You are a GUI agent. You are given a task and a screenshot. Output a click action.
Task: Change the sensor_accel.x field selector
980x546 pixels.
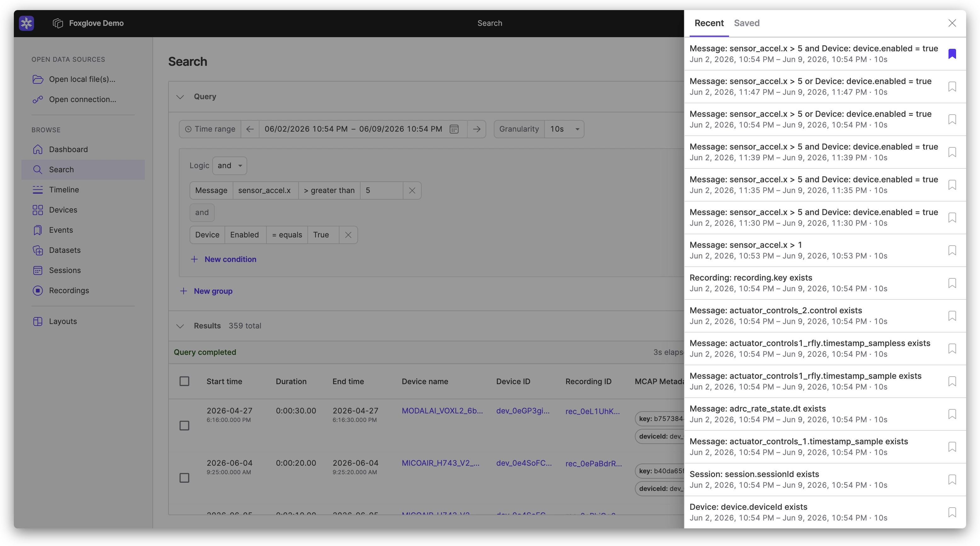(x=265, y=190)
